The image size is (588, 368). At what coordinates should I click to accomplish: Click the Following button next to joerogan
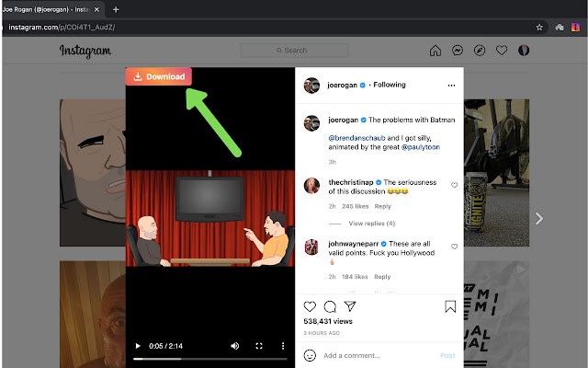(x=390, y=85)
